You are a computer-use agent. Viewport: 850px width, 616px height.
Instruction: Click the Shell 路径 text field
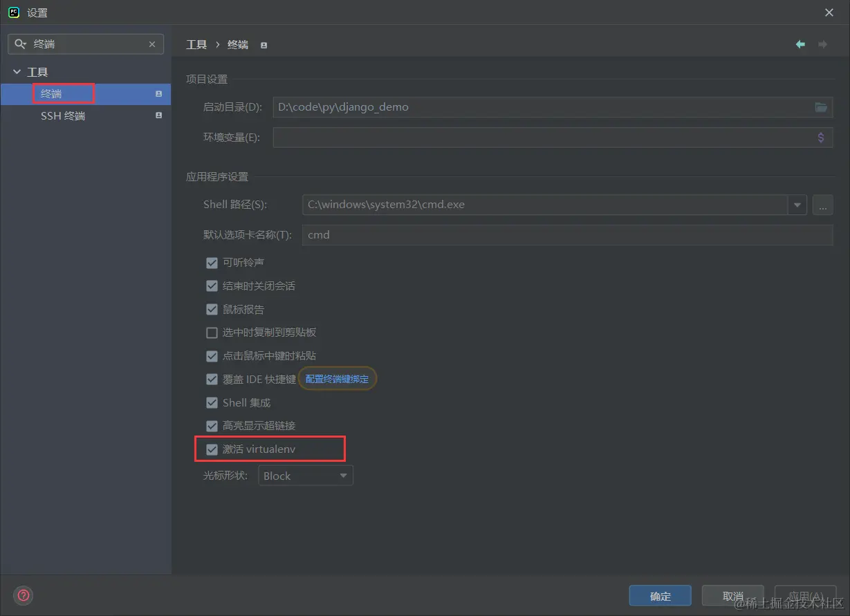(x=545, y=205)
